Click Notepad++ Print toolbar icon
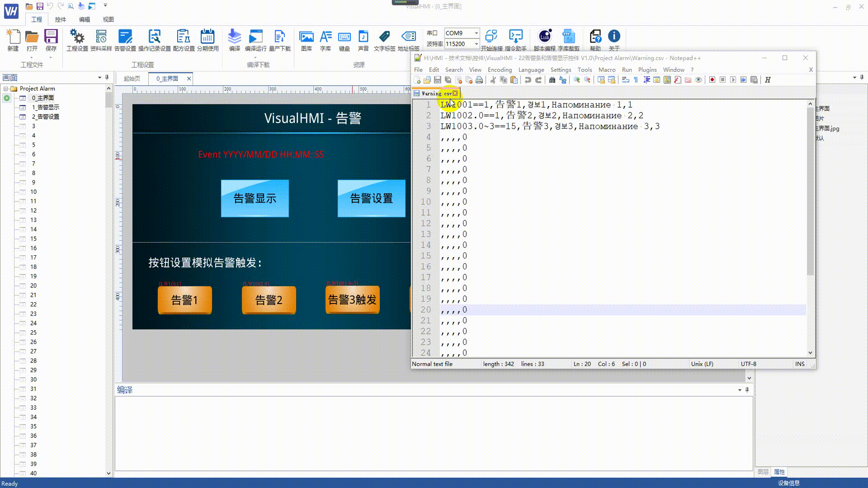868x488 pixels. coord(479,80)
